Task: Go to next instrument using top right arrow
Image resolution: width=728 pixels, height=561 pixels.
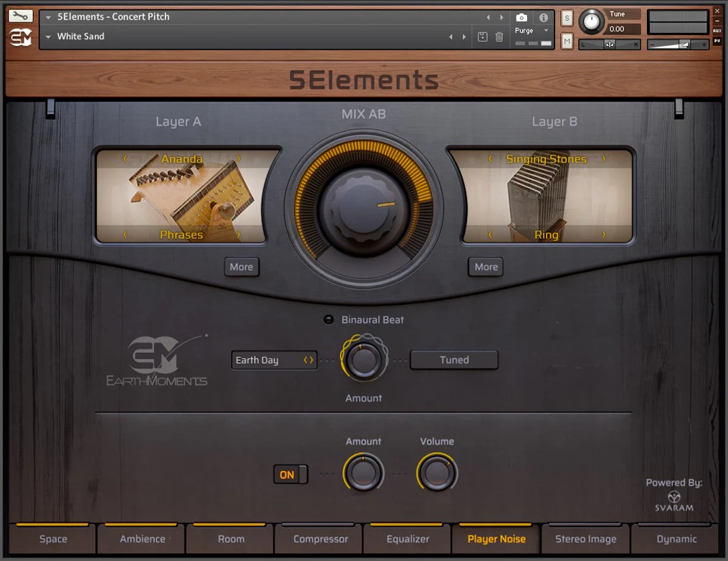Action: pos(501,17)
